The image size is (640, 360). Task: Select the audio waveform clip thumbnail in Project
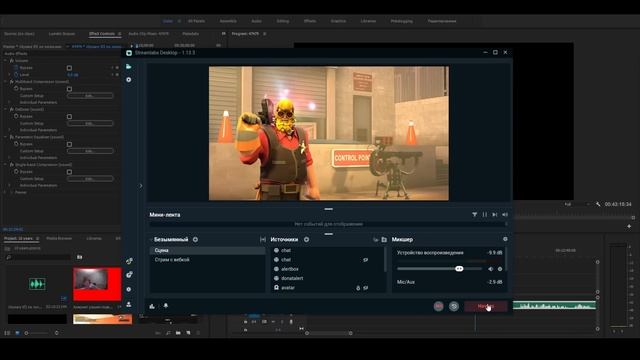coord(37,284)
